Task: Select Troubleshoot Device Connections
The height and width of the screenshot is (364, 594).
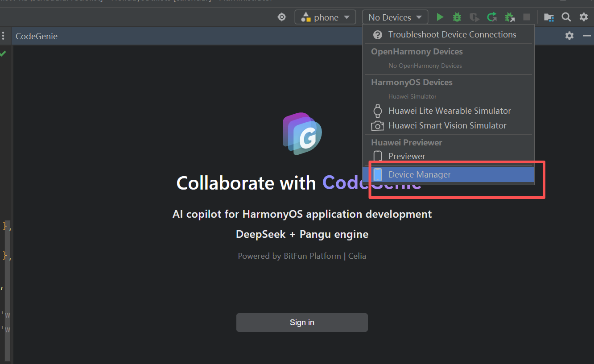Action: tap(448, 35)
